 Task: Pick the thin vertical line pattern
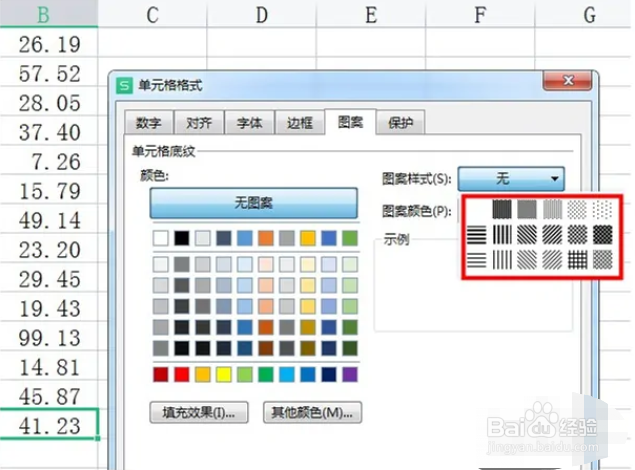click(x=502, y=260)
